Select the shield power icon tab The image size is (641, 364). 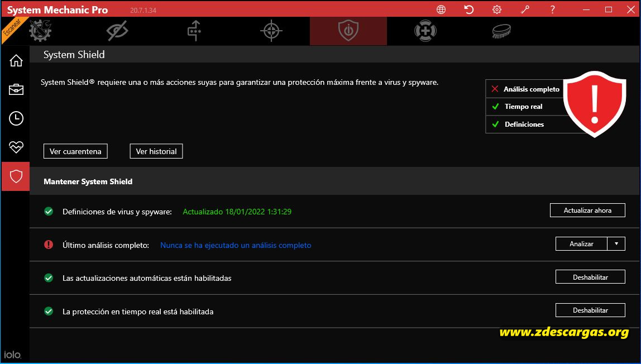(348, 31)
